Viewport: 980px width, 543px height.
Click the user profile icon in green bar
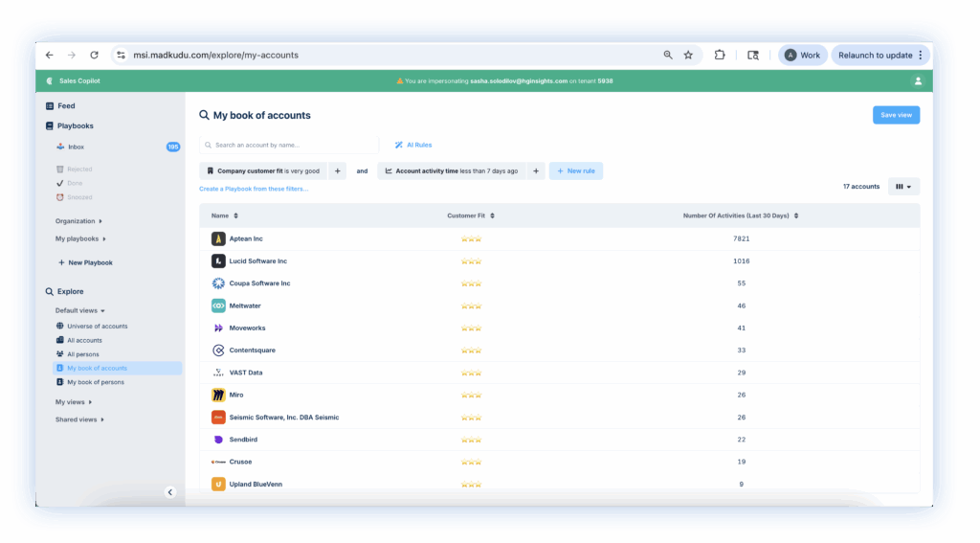click(x=918, y=81)
